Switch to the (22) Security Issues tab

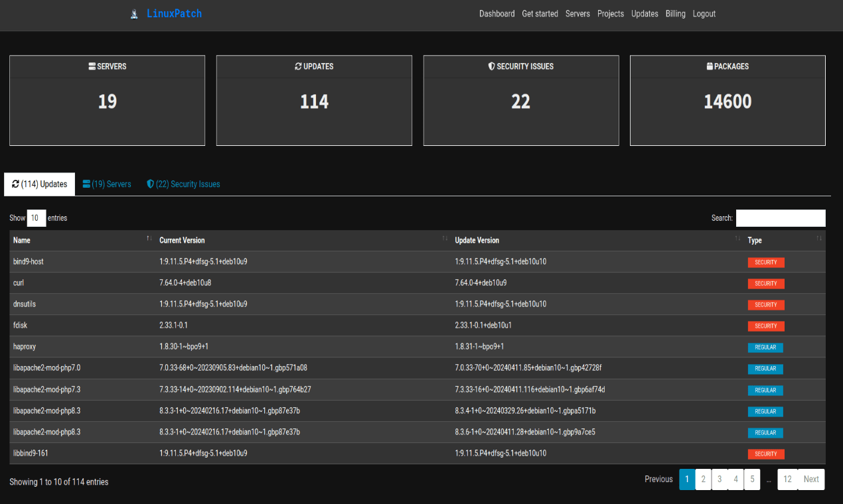183,184
